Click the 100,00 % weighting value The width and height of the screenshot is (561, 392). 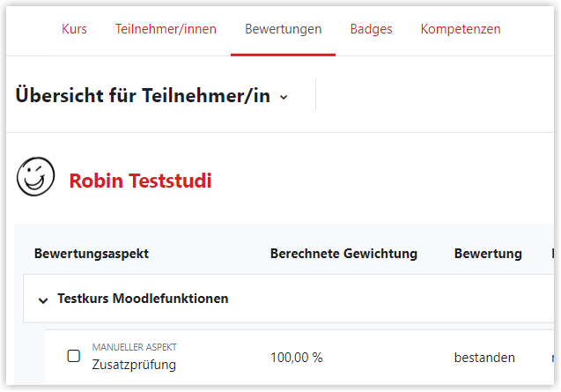296,358
